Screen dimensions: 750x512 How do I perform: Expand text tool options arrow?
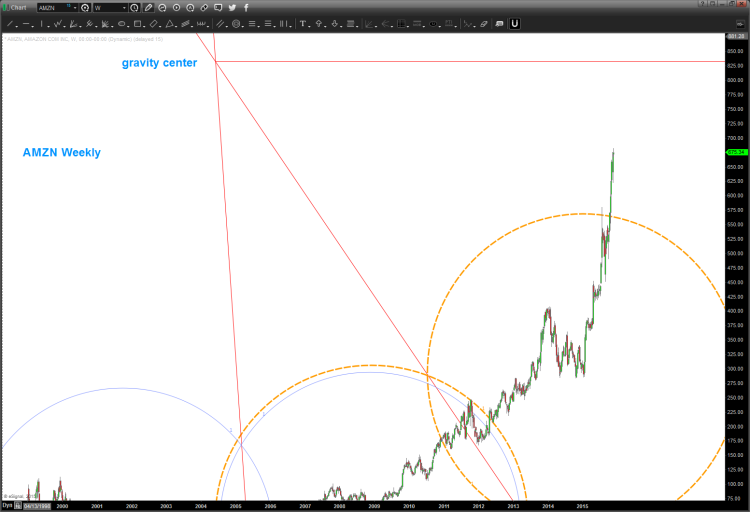pos(309,26)
